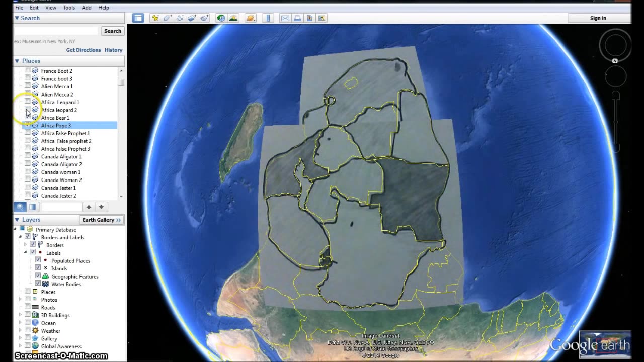Screen dimensions: 644x362
Task: Collapse the Places panel triangle
Action: [x=17, y=61]
